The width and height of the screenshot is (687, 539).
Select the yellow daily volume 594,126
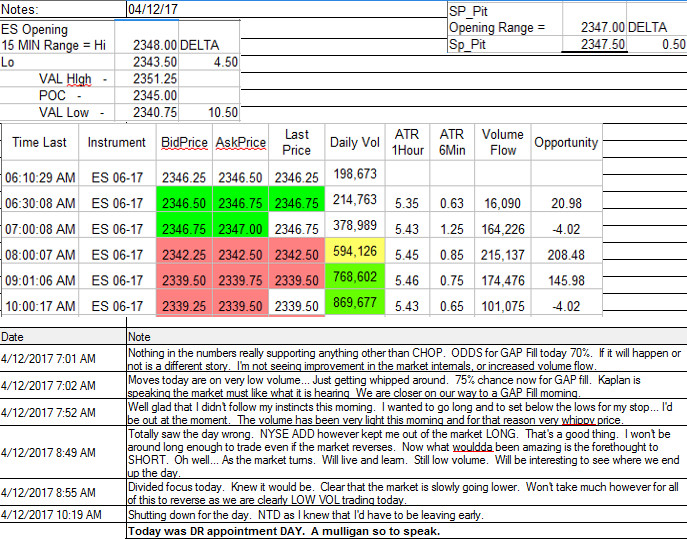click(x=355, y=251)
